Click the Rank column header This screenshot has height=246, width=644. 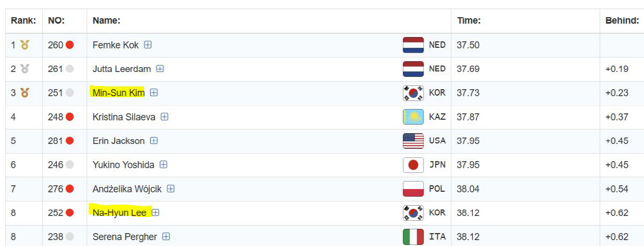[x=24, y=21]
